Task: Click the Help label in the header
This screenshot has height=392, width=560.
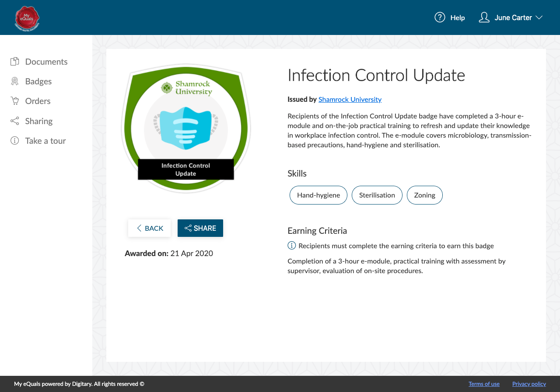Action: (458, 18)
